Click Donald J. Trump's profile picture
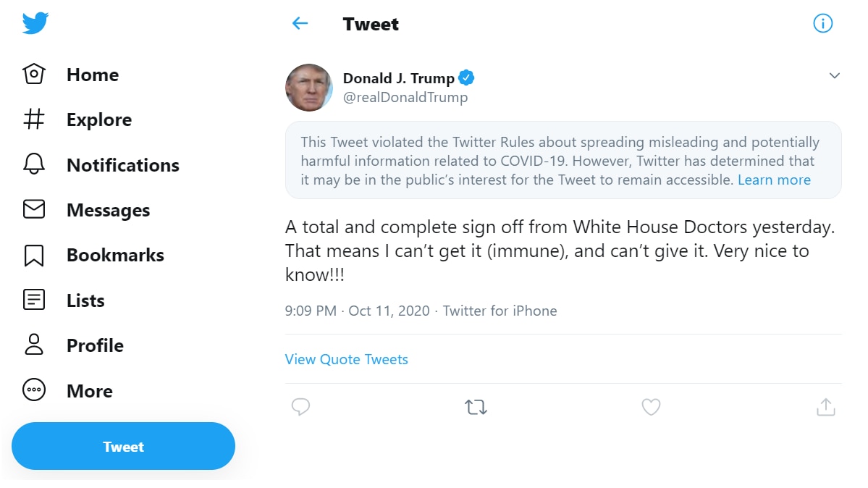The width and height of the screenshot is (868, 488). click(309, 88)
